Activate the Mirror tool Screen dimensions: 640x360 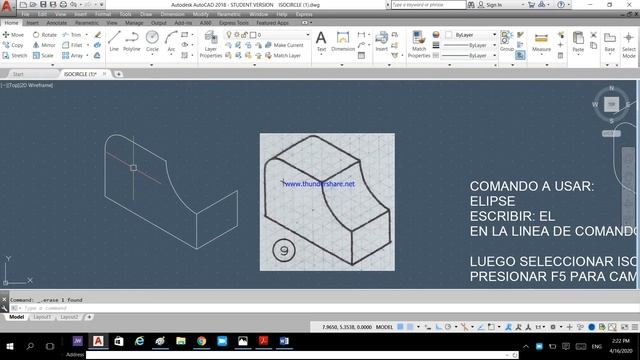point(44,45)
